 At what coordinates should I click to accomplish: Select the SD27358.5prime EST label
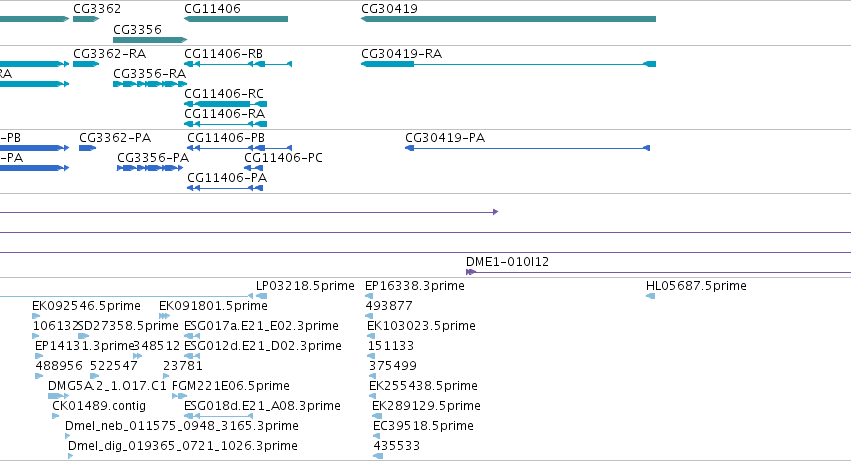pos(129,326)
